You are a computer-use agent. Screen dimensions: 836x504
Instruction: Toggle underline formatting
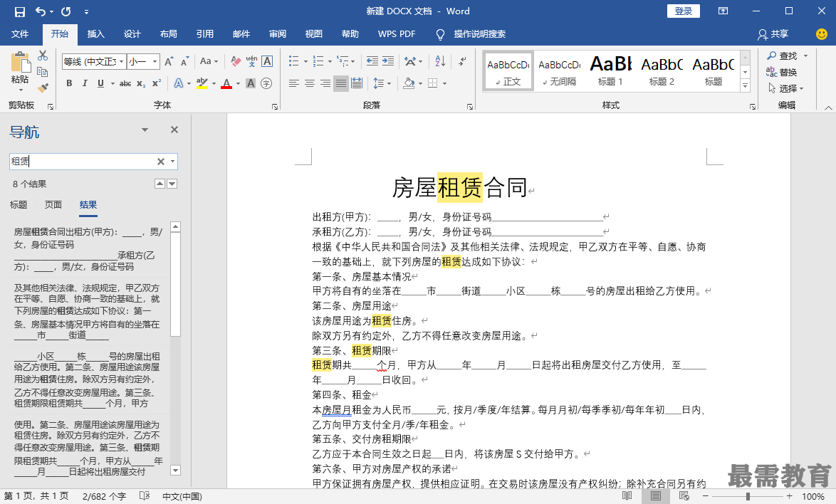pos(100,84)
